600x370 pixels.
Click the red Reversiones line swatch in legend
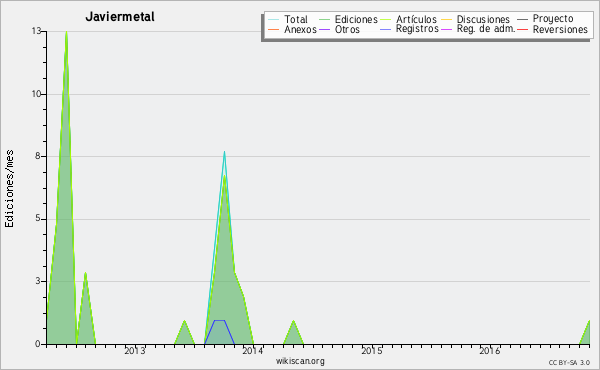pos(522,29)
